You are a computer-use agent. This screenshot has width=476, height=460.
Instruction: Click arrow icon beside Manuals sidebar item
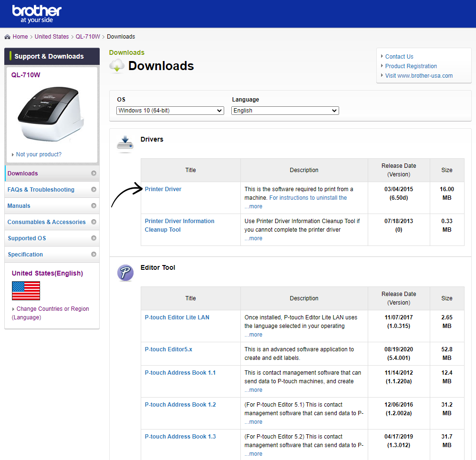pyautogui.click(x=93, y=206)
